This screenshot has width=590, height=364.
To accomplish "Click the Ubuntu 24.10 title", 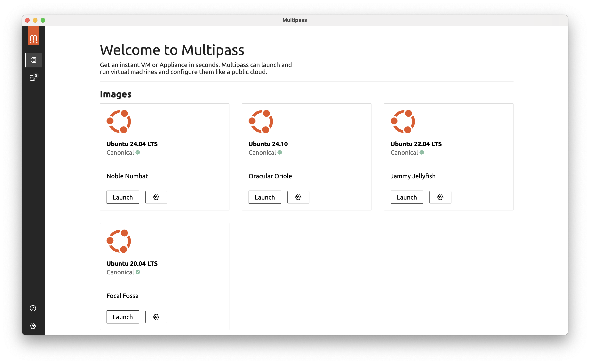I will pos(268,144).
